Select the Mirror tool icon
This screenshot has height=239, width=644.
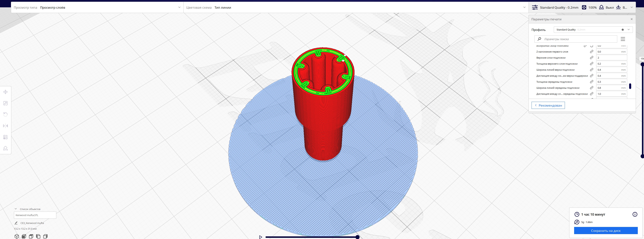tap(5, 126)
